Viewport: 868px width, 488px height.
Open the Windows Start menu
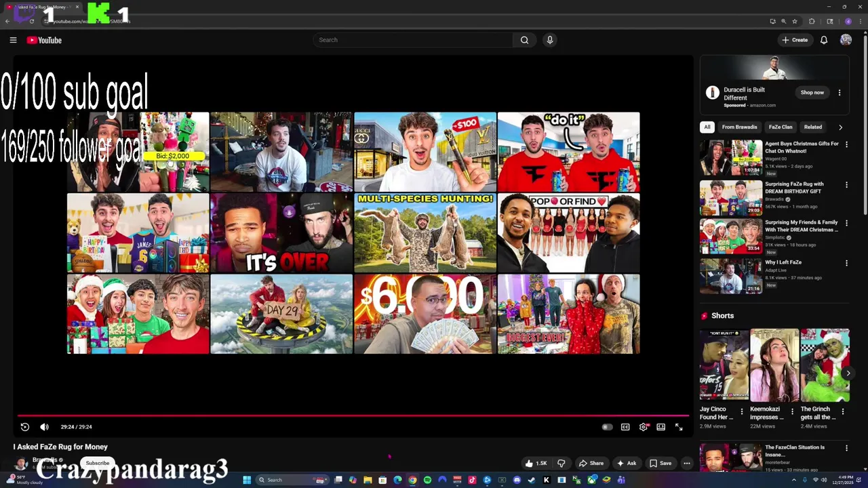(247, 480)
